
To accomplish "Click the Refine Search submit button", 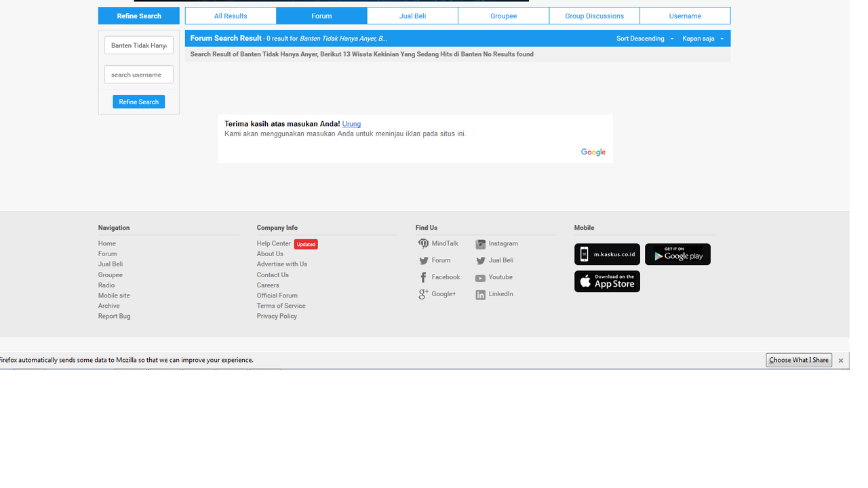I will (x=138, y=102).
